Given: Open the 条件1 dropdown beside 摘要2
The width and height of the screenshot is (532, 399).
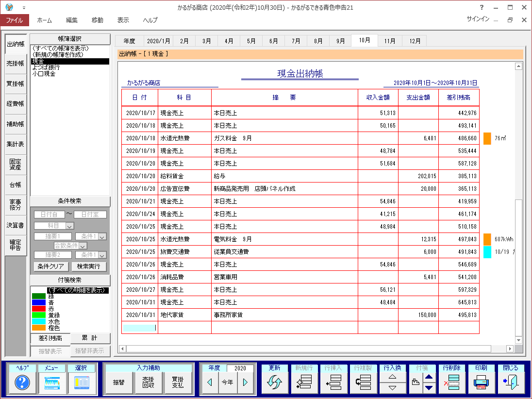Looking at the screenshot, I should [102, 255].
